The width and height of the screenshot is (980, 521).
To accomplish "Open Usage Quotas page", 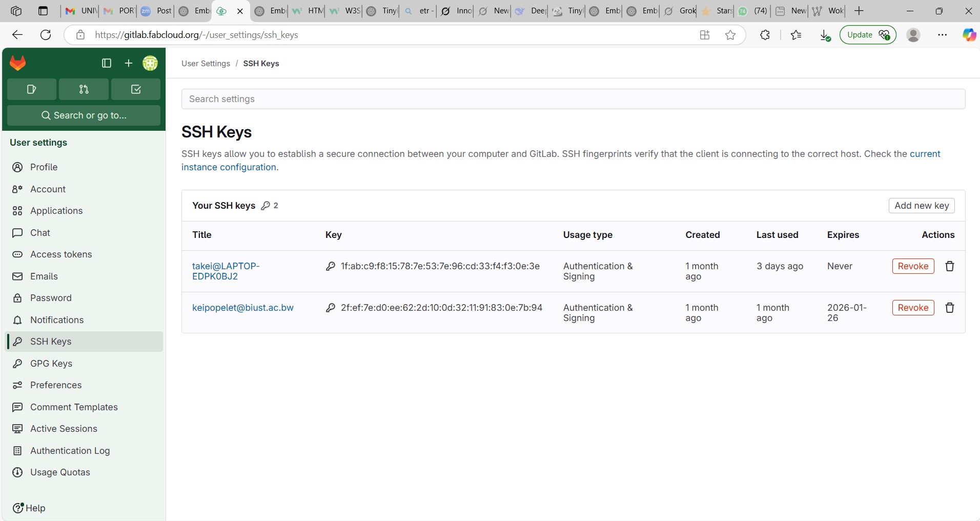I will [x=85, y=472].
